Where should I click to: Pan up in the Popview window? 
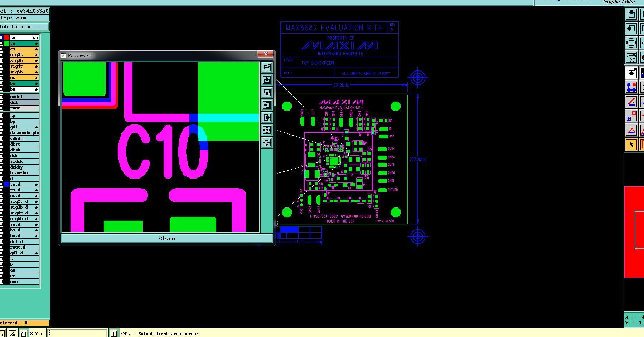[267, 80]
